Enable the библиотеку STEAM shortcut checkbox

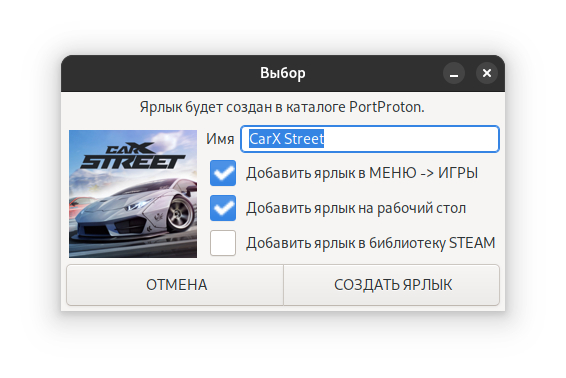click(x=223, y=243)
